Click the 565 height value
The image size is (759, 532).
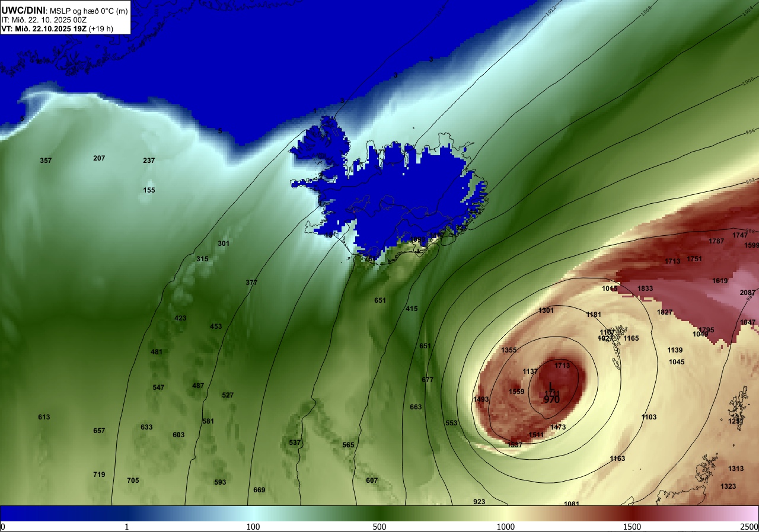[348, 445]
